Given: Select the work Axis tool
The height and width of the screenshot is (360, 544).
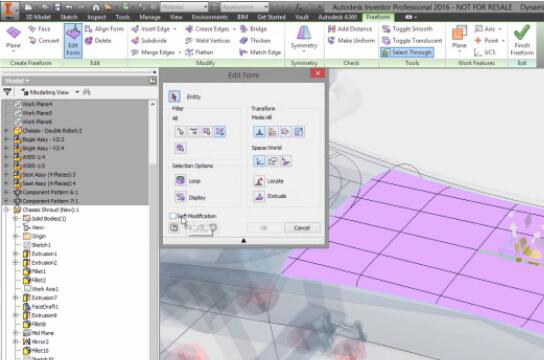Looking at the screenshot, I should 485,29.
